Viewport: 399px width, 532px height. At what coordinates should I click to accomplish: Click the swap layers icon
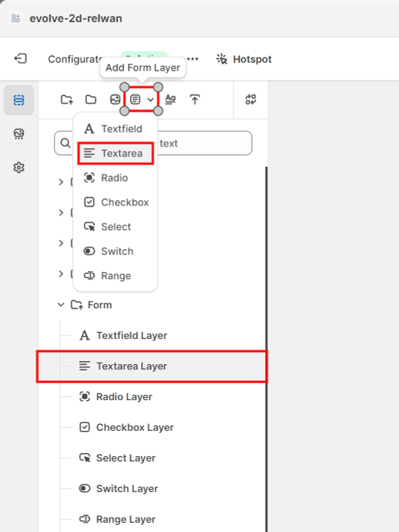(x=250, y=100)
